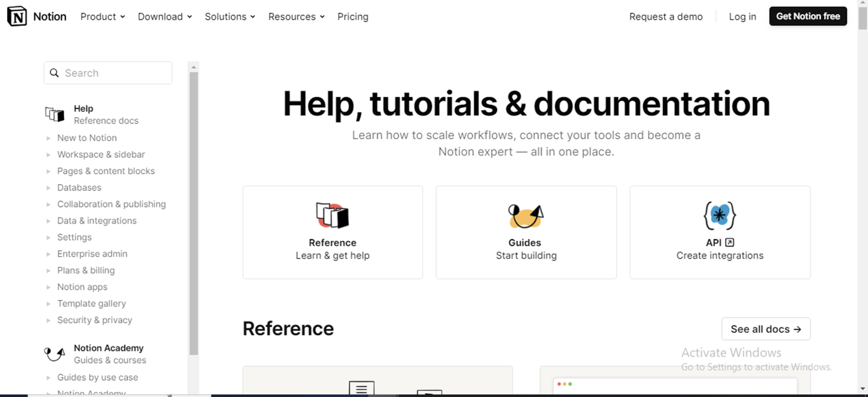Open Security & privacy docs

pyautogui.click(x=95, y=320)
